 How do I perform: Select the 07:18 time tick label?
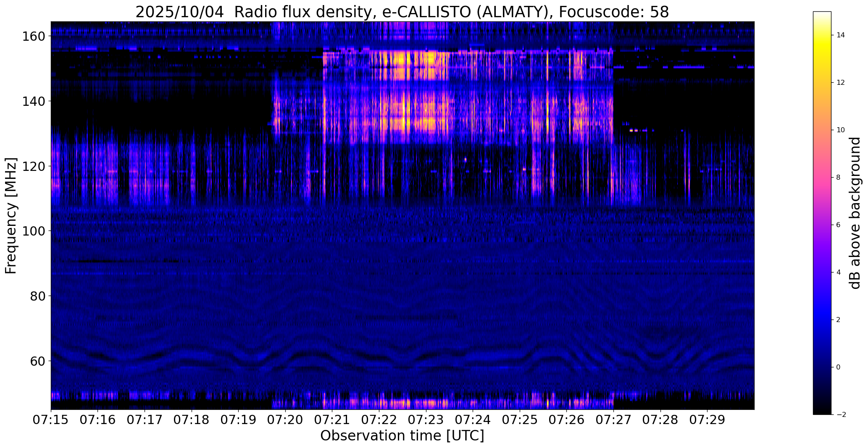coord(192,420)
